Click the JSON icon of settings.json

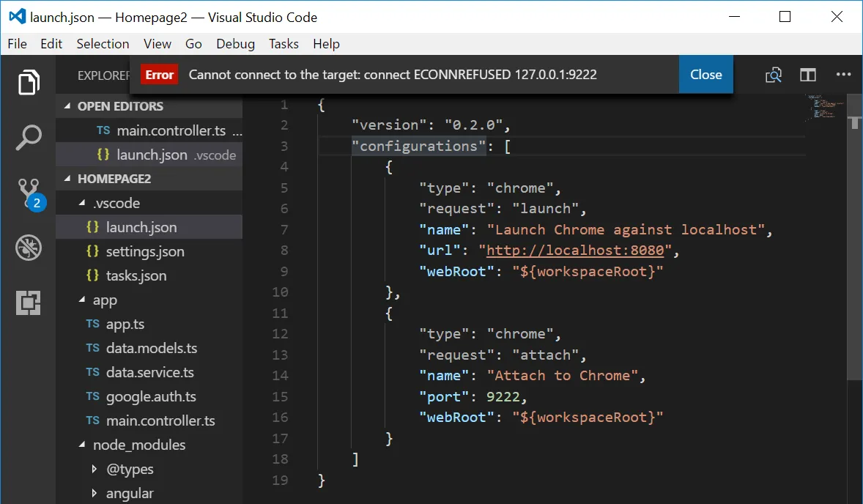(x=92, y=251)
